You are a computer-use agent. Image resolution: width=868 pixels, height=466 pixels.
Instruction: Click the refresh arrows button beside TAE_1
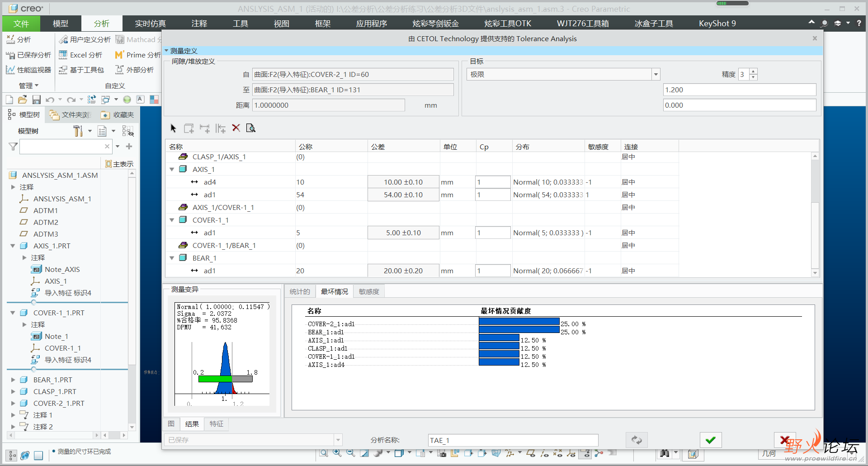[x=637, y=440]
